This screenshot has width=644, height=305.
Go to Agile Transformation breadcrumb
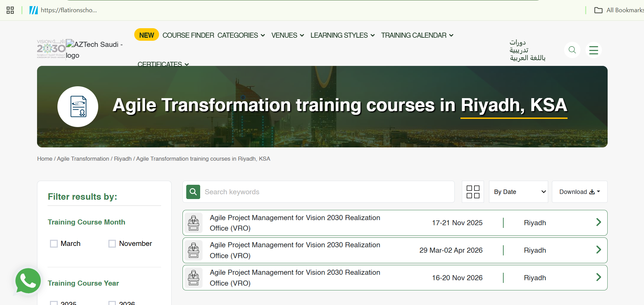coord(83,159)
